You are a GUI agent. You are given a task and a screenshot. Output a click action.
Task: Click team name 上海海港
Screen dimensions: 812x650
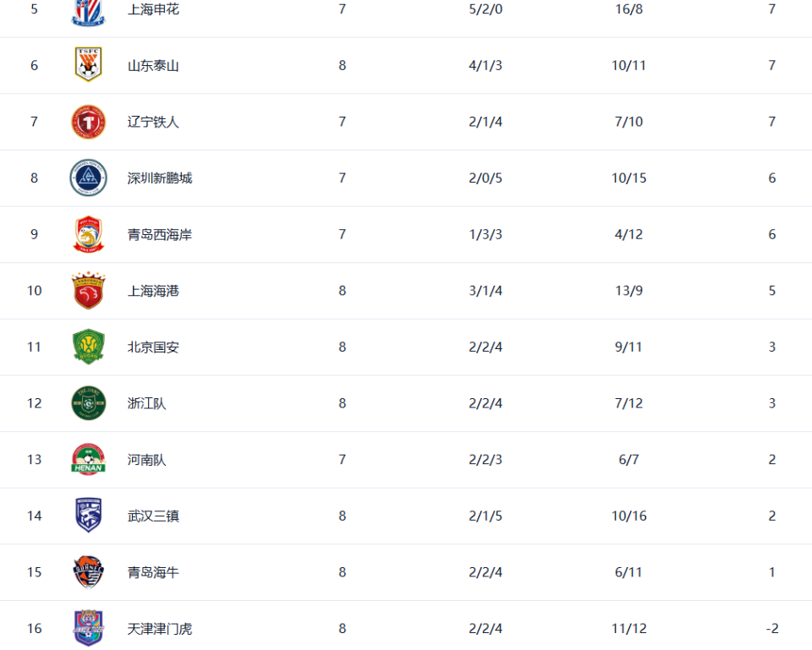point(153,291)
